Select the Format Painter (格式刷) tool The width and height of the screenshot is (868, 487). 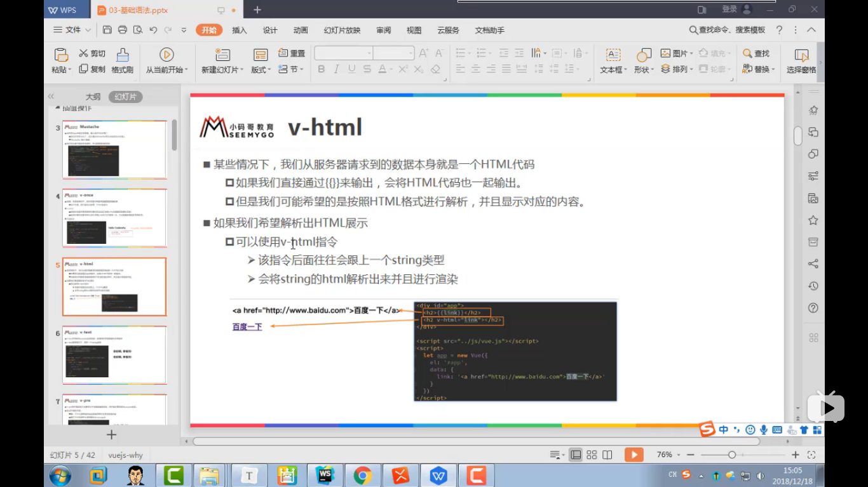coord(122,61)
